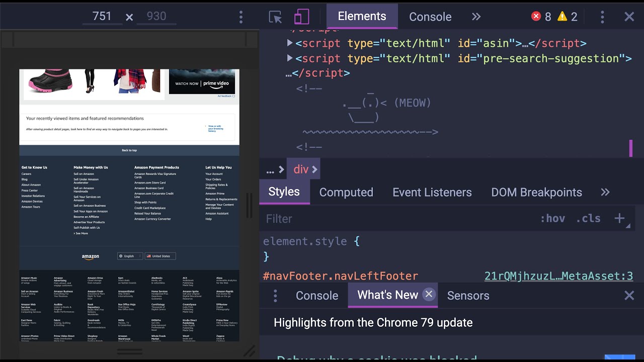Expand See More under Make Money
644x362 pixels.
coord(80,233)
